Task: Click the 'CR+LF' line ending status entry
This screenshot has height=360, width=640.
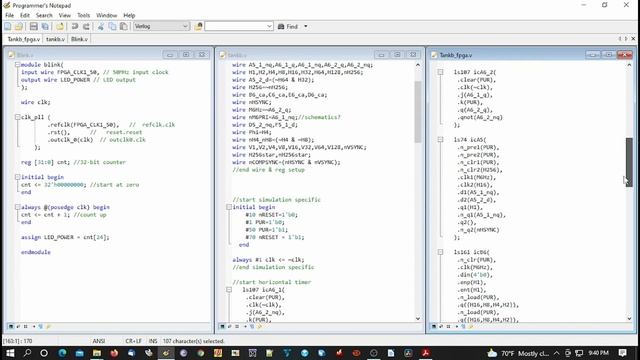Action: point(133,341)
